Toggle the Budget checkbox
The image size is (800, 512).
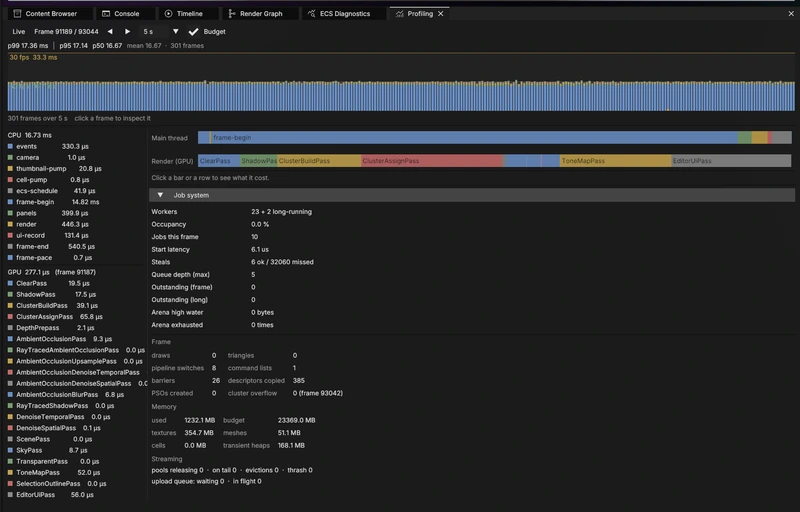(193, 32)
